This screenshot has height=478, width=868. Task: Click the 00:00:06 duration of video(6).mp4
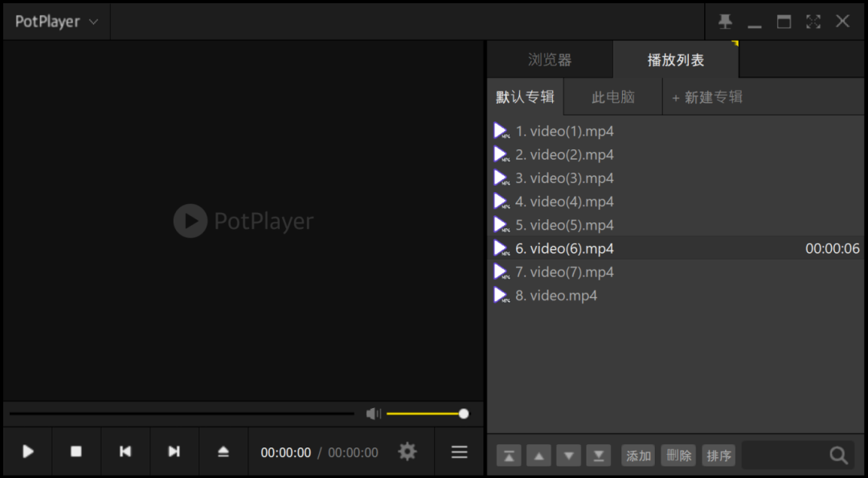(x=833, y=249)
